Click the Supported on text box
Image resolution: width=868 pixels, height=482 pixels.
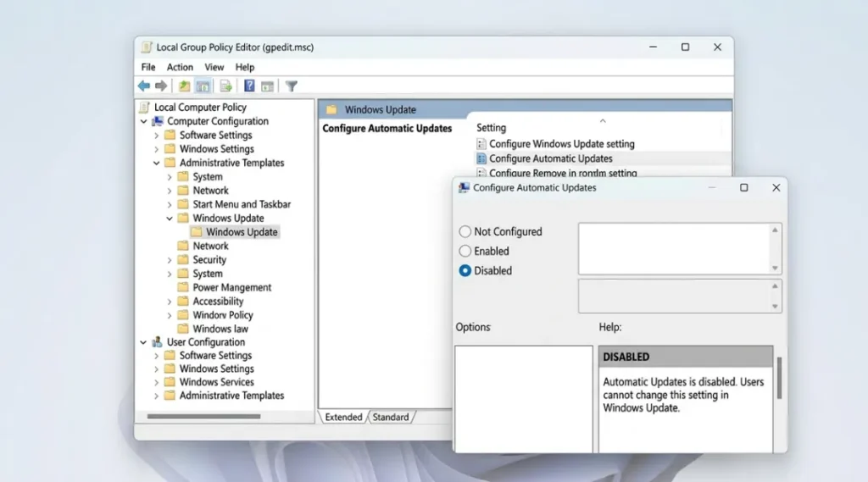674,296
